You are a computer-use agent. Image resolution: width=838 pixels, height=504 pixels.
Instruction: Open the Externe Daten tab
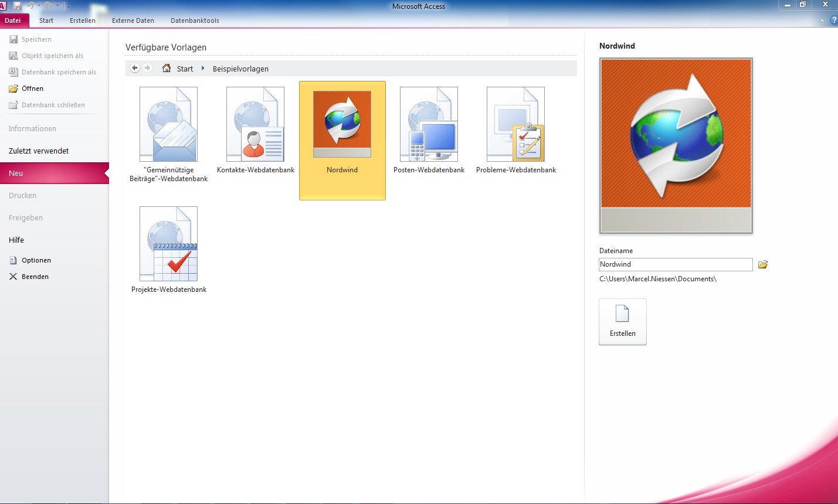coord(133,21)
